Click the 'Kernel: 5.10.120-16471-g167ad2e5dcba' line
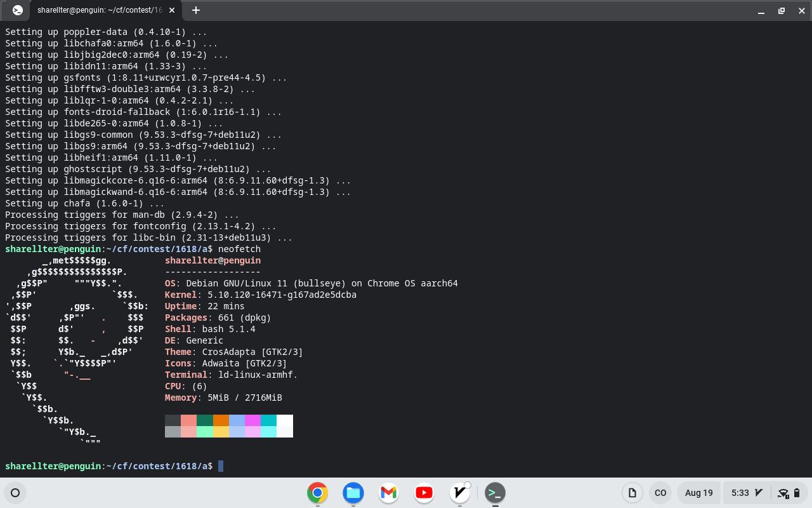This screenshot has width=812, height=508. click(261, 295)
